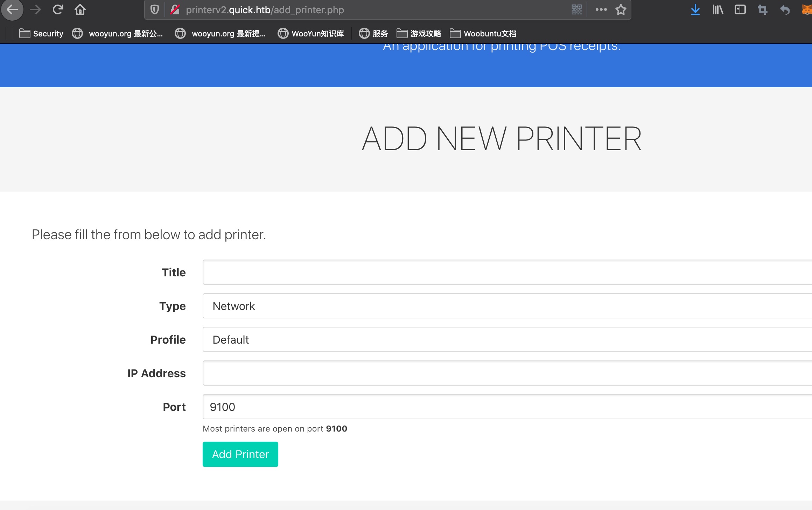Open the QR code generator icon
This screenshot has width=812, height=510.
click(576, 10)
